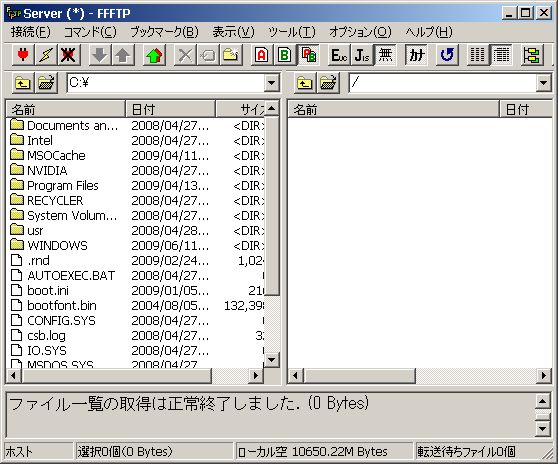Viewport: 558px width, 464px height.
Task: Click the Upload up-arrow icon
Action: [x=123, y=55]
